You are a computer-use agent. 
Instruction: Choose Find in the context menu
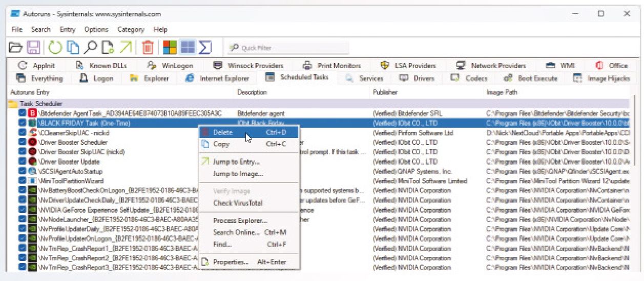(x=248, y=244)
